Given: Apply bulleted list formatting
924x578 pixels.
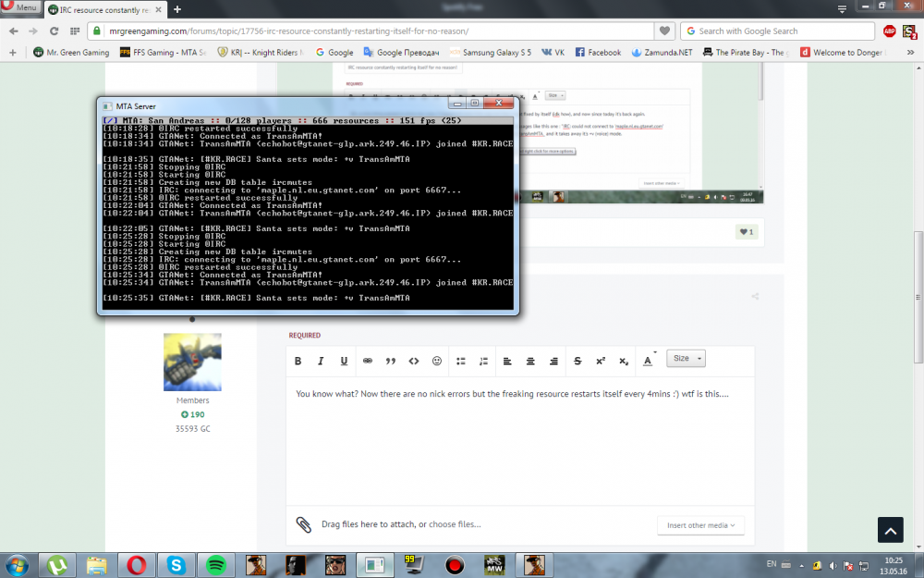Looking at the screenshot, I should (x=460, y=361).
